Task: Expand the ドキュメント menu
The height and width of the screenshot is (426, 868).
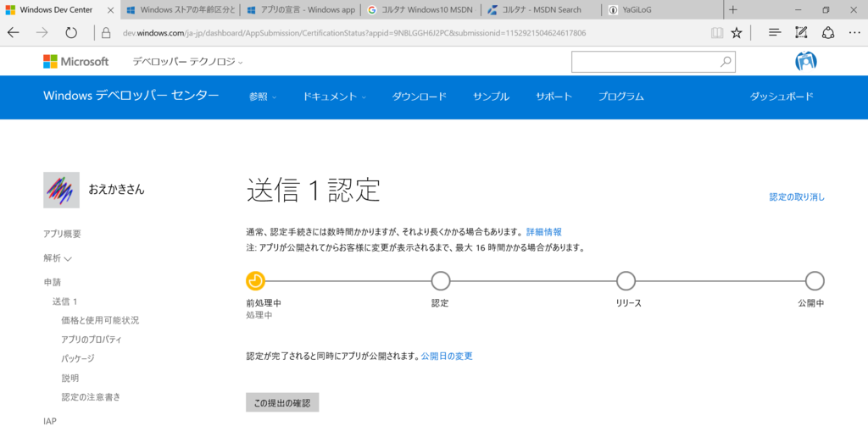Action: pyautogui.click(x=334, y=97)
